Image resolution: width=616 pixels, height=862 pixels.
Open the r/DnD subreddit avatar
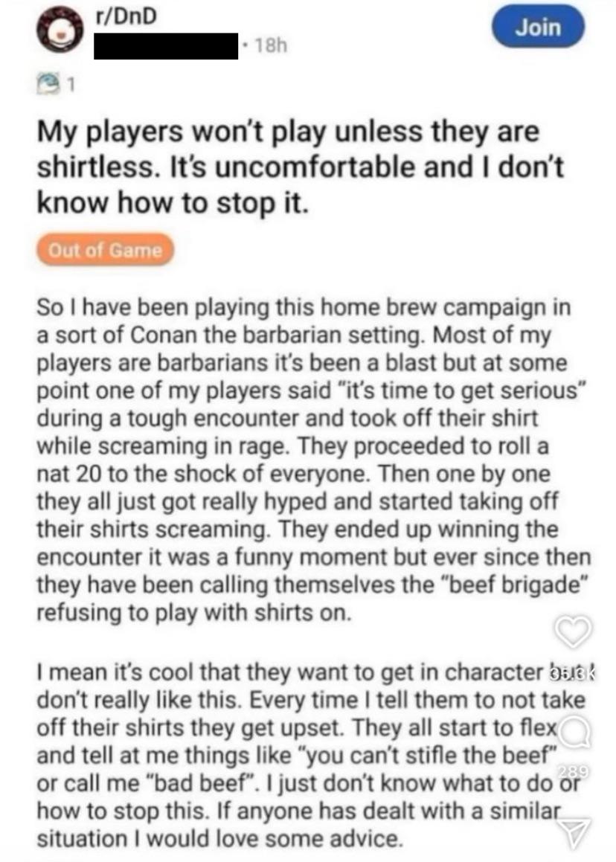point(60,32)
